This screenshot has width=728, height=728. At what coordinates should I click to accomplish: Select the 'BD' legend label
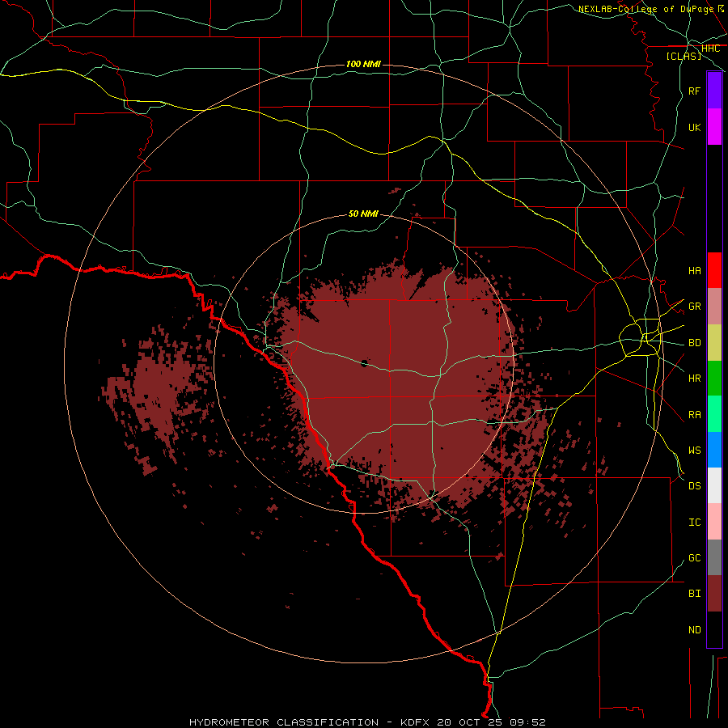[x=694, y=343]
